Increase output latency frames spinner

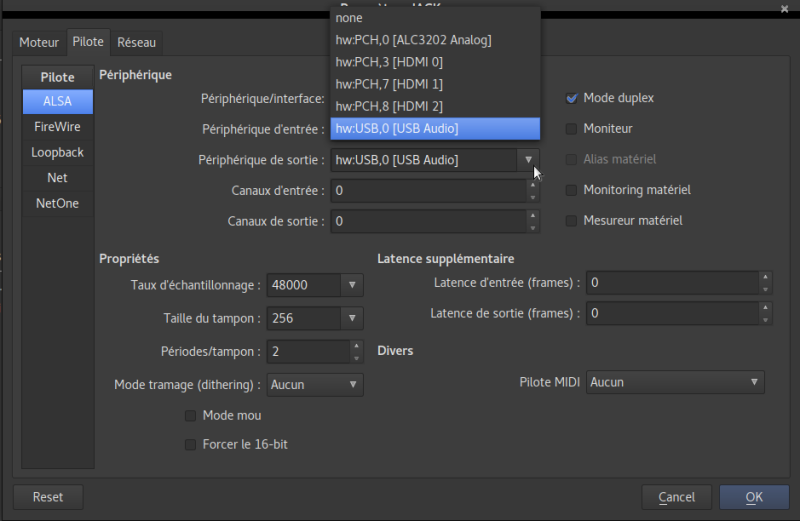tap(765, 308)
